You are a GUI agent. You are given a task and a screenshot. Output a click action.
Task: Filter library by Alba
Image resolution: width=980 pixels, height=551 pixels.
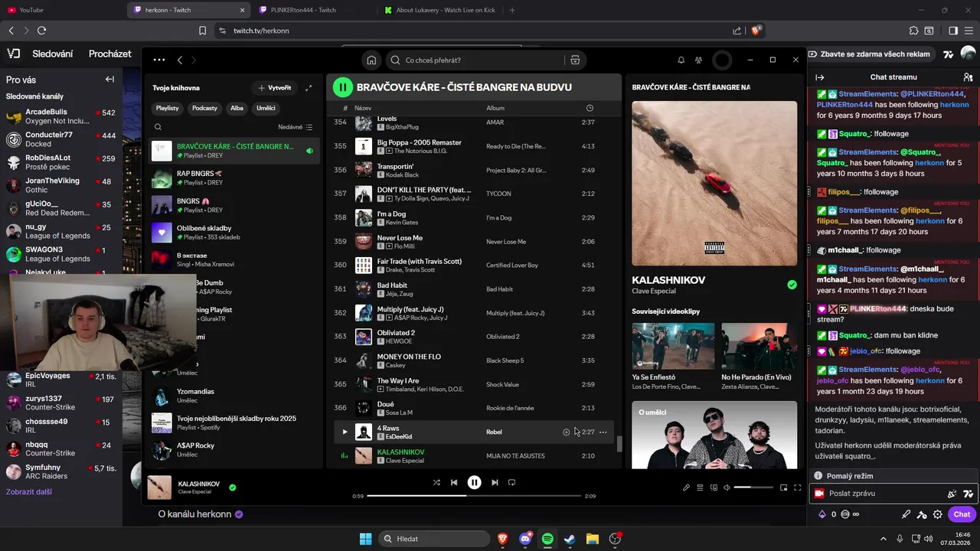(237, 108)
